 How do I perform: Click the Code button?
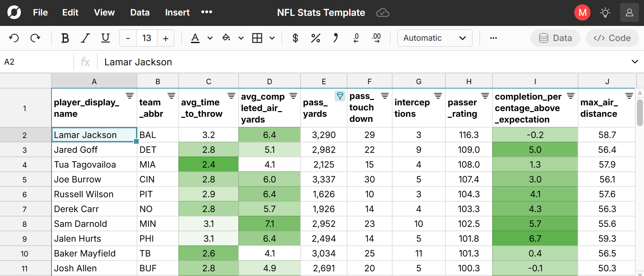(612, 38)
